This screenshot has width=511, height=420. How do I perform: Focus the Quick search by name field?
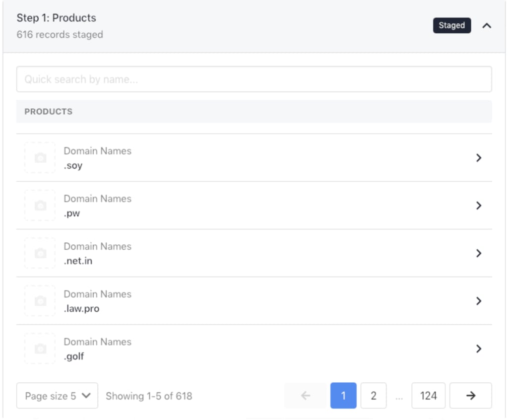tap(254, 79)
